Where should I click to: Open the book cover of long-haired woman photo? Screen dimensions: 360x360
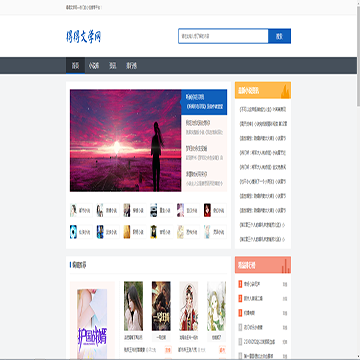coord(133,306)
